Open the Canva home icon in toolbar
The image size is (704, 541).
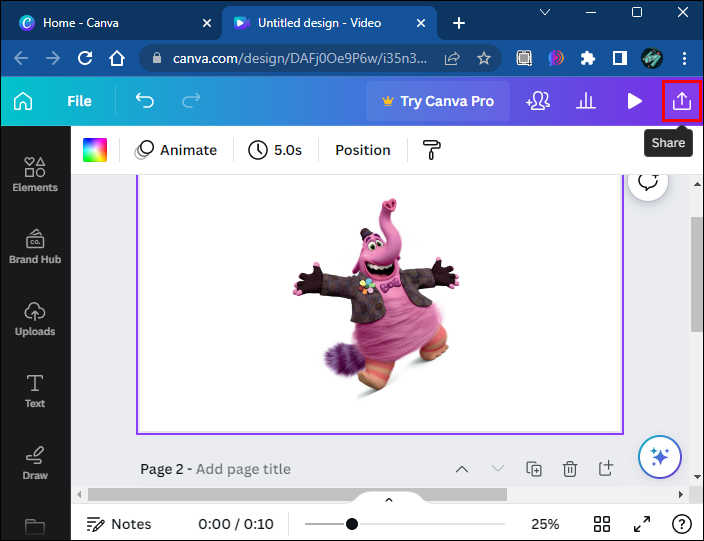(23, 101)
